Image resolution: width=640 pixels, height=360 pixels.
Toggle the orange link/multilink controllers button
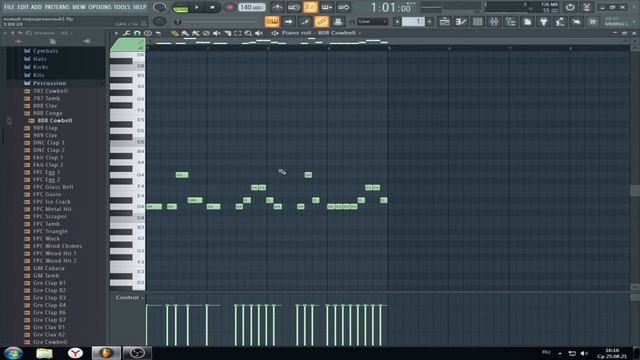(x=321, y=21)
